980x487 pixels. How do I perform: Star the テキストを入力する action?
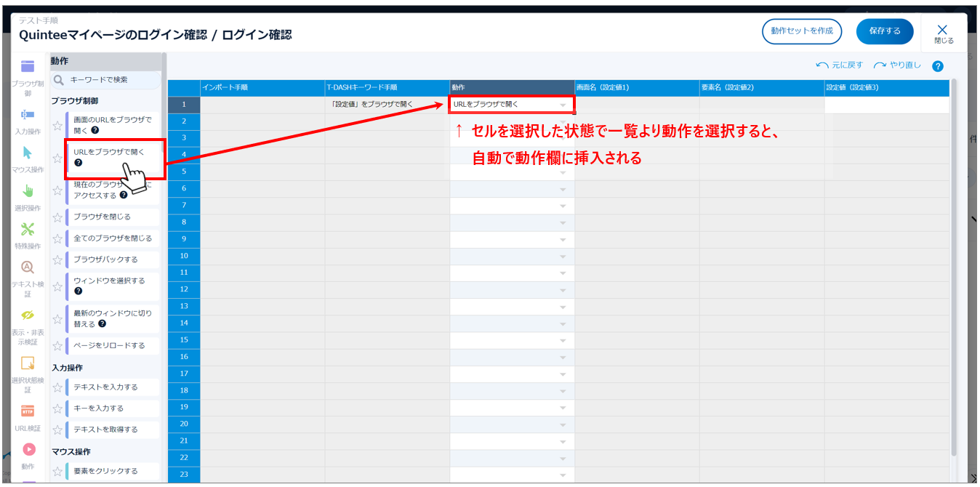[57, 388]
